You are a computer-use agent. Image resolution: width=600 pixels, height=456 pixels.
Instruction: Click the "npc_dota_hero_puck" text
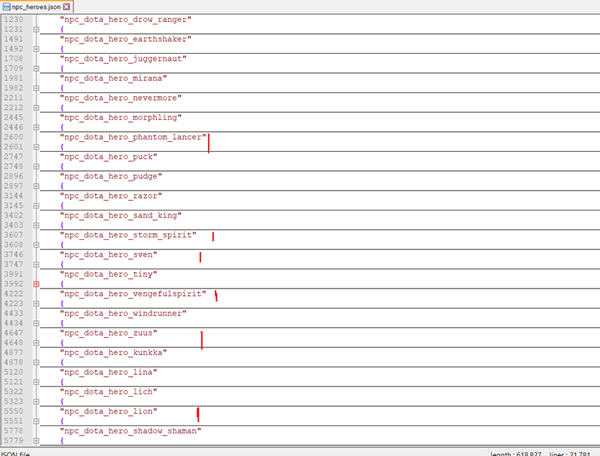click(x=108, y=157)
